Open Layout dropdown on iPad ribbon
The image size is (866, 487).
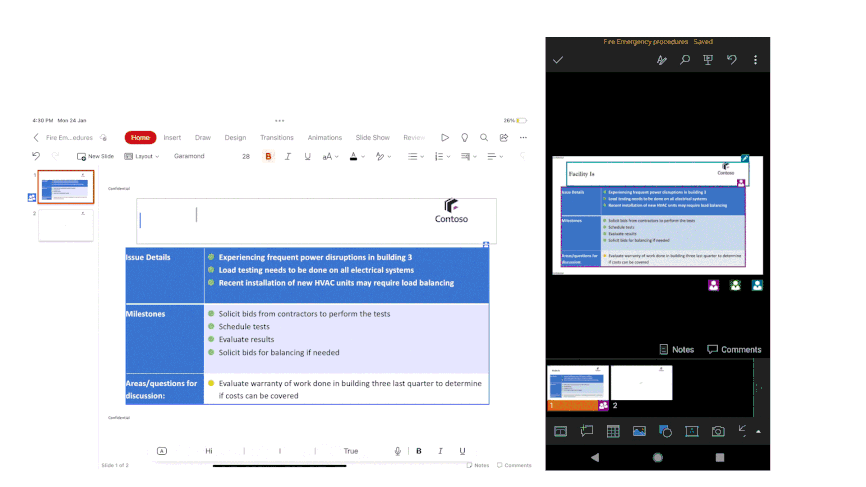tap(142, 156)
